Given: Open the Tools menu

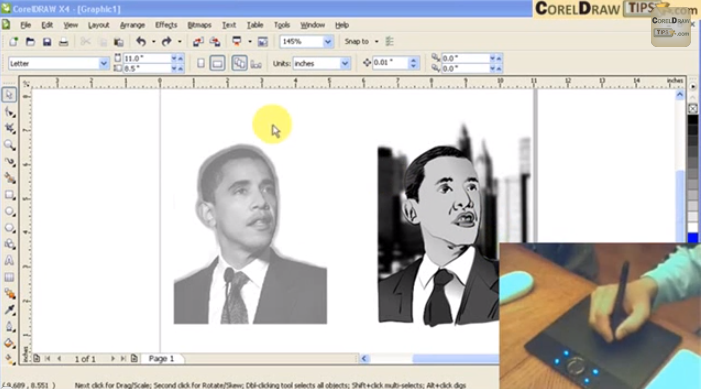Looking at the screenshot, I should [x=282, y=25].
